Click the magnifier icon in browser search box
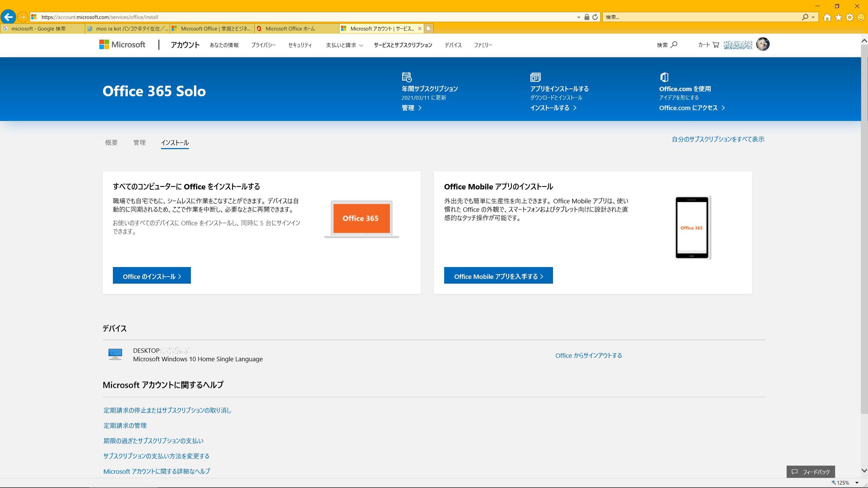The image size is (868, 488). (x=805, y=17)
